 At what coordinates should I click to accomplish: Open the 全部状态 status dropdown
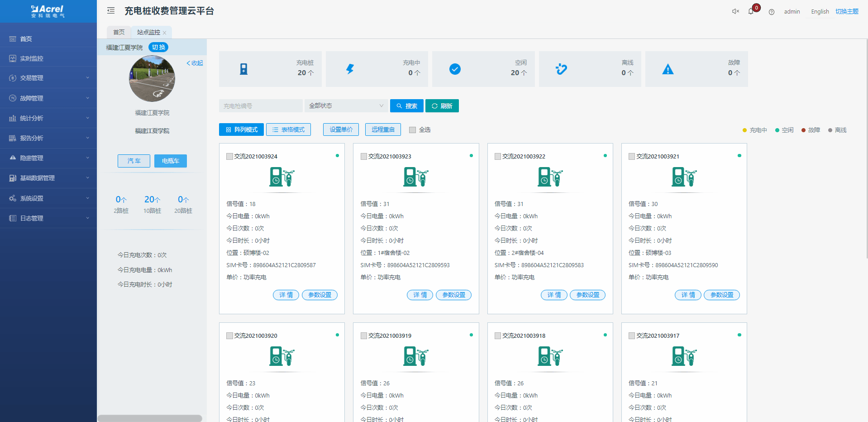pyautogui.click(x=346, y=106)
